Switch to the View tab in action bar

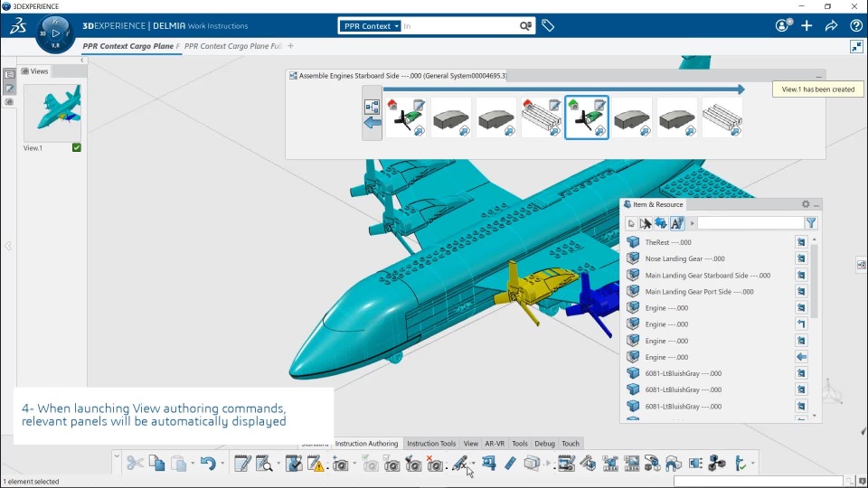[470, 443]
